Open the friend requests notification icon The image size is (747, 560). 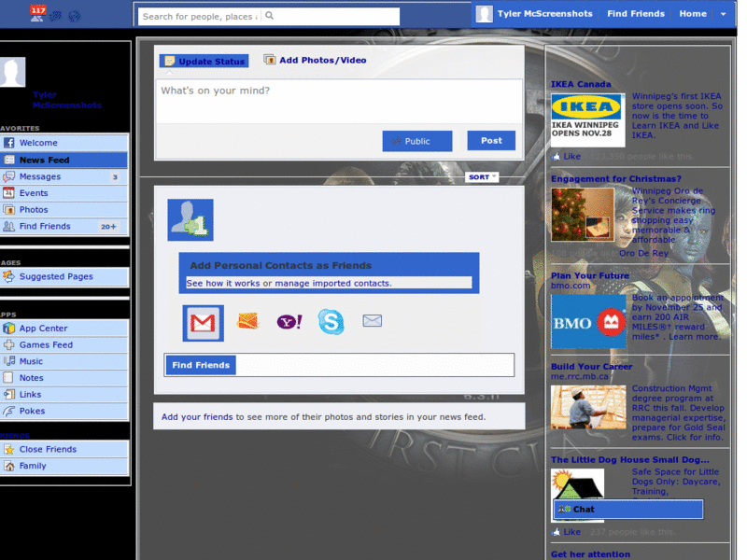pos(37,13)
